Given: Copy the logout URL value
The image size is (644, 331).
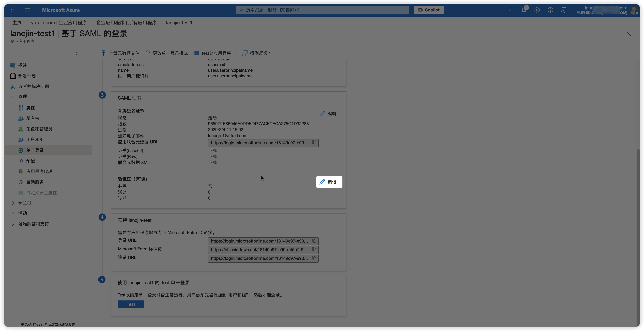Looking at the screenshot, I should 314,258.
